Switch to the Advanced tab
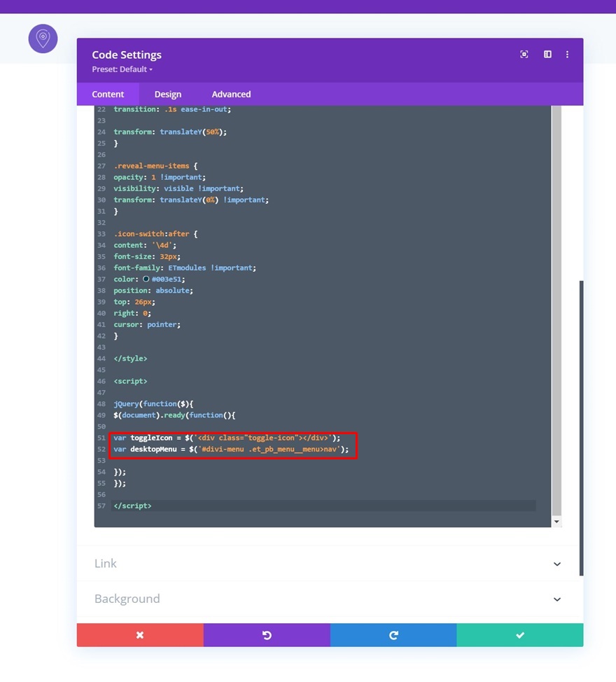 pyautogui.click(x=231, y=94)
